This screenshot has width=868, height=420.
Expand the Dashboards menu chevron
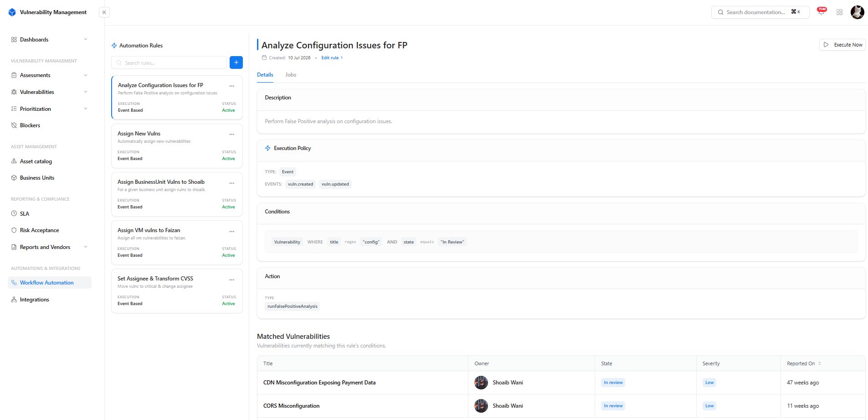(x=86, y=40)
